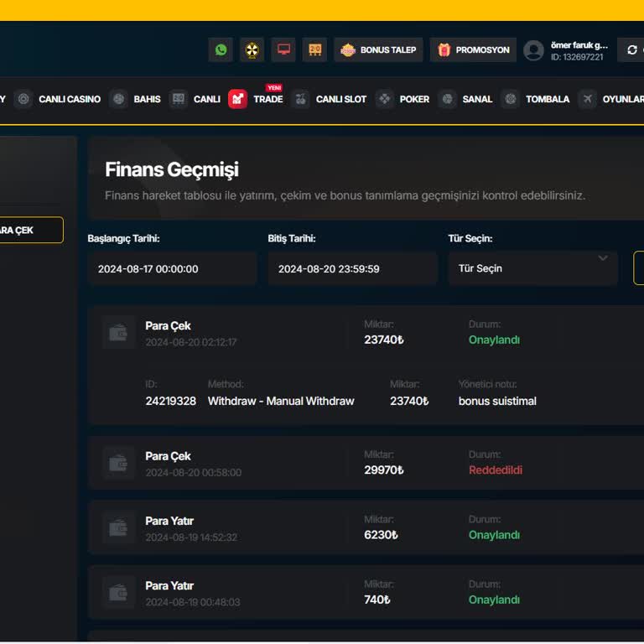Select transaction ID 24219328
Image resolution: width=644 pixels, height=644 pixels.
(x=170, y=401)
